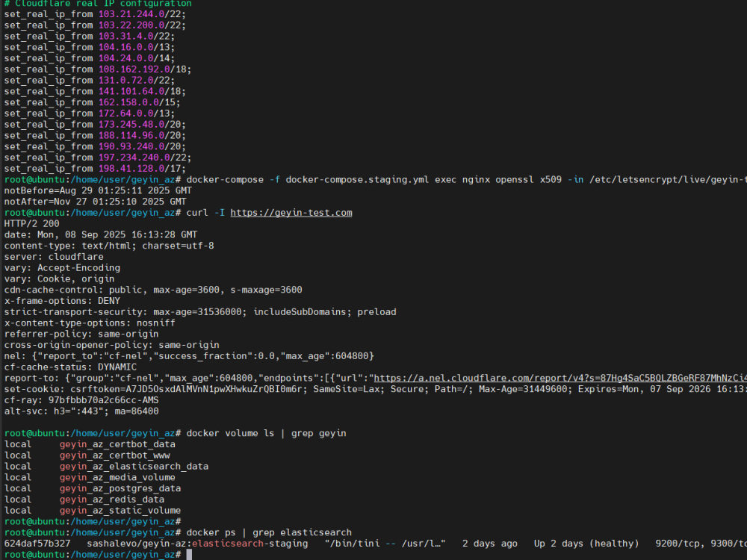747x560 pixels.
Task: Click the date: Mon, 08 Sep 2025 header
Action: [x=101, y=234]
